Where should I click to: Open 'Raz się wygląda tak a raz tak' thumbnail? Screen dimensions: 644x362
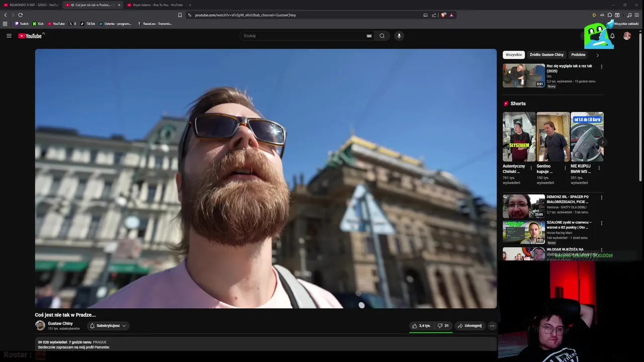coord(524,75)
